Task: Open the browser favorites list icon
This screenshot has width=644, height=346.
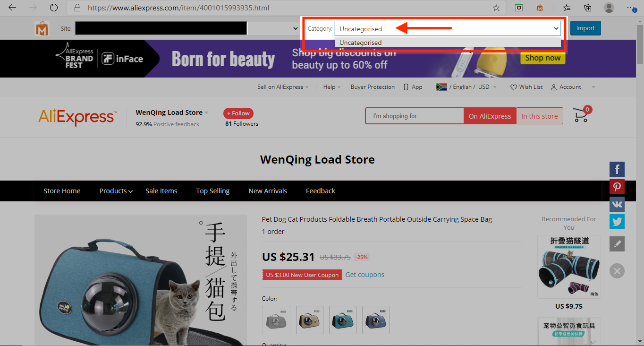Action: coord(567,8)
